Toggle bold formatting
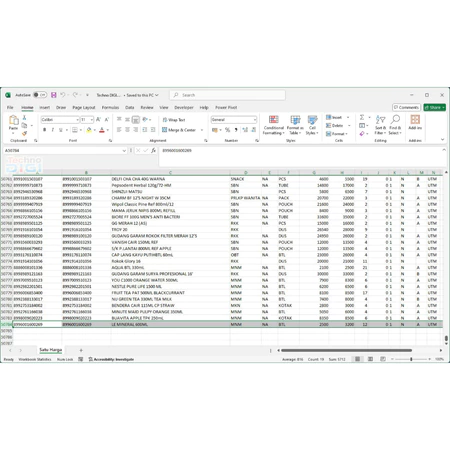 [x=45, y=130]
